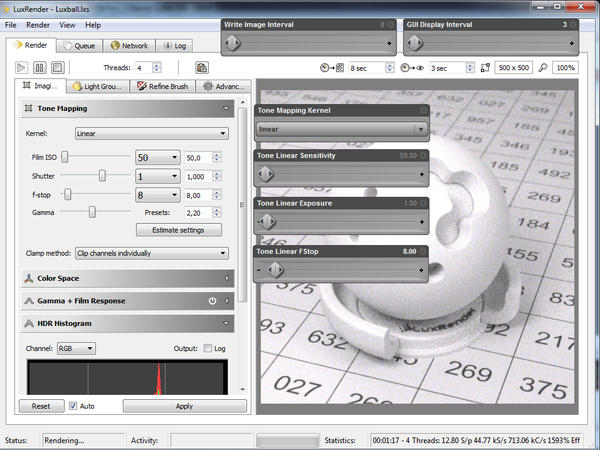Expand the Color Space section arrow
This screenshot has height=450, width=600.
pyautogui.click(x=227, y=278)
